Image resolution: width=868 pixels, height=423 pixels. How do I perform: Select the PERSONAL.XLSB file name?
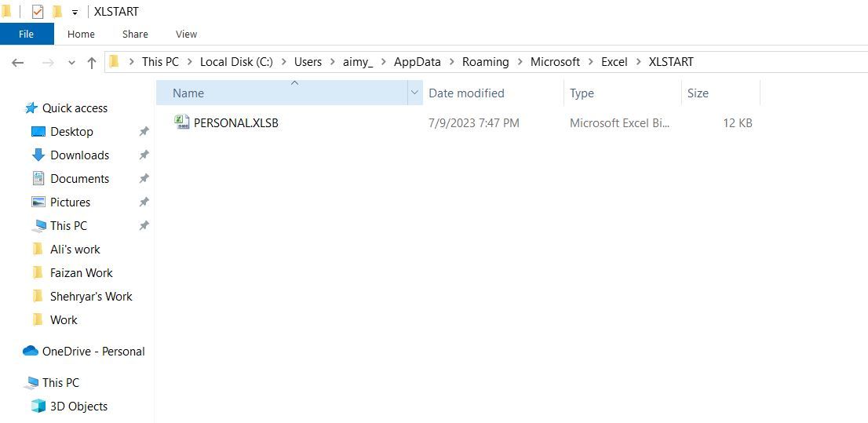(x=235, y=123)
